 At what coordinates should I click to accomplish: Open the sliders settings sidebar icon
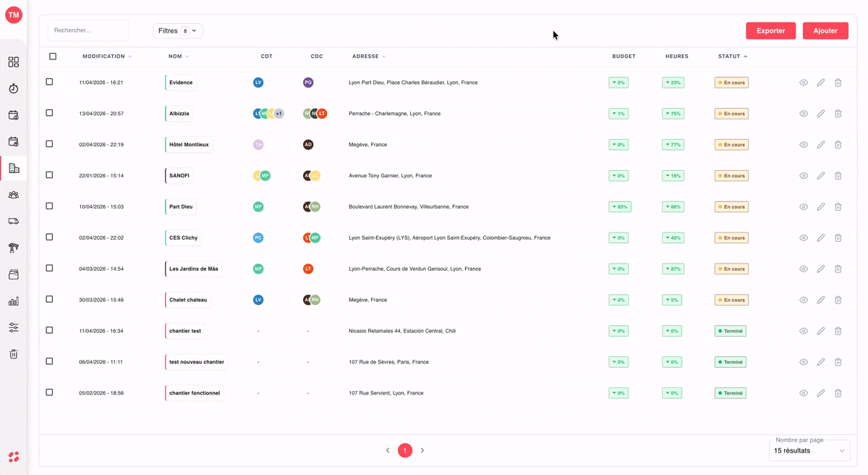click(14, 327)
